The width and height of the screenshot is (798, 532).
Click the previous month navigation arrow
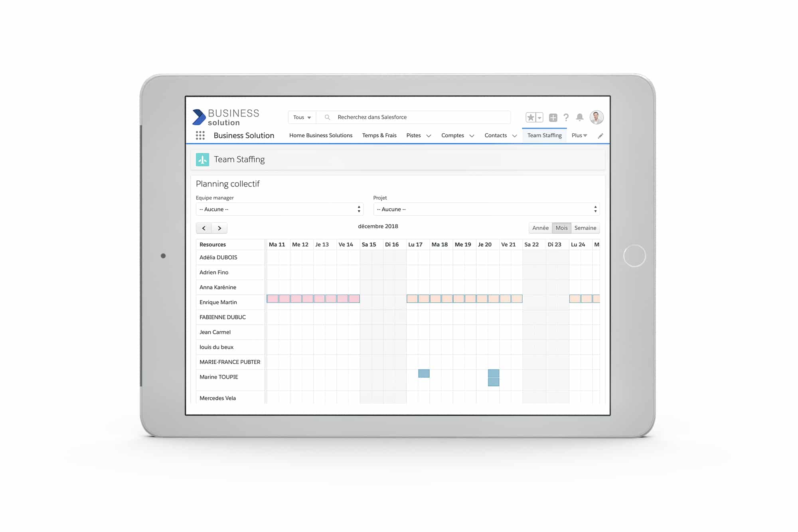coord(205,227)
